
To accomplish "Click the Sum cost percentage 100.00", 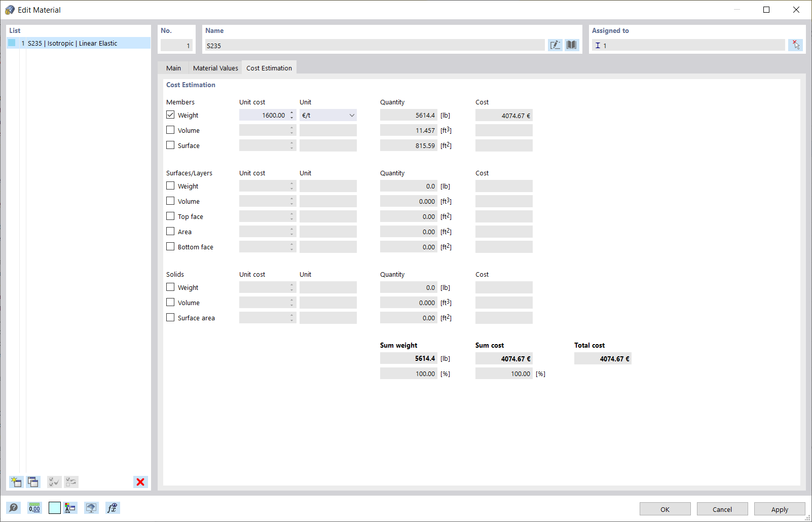I will point(504,374).
